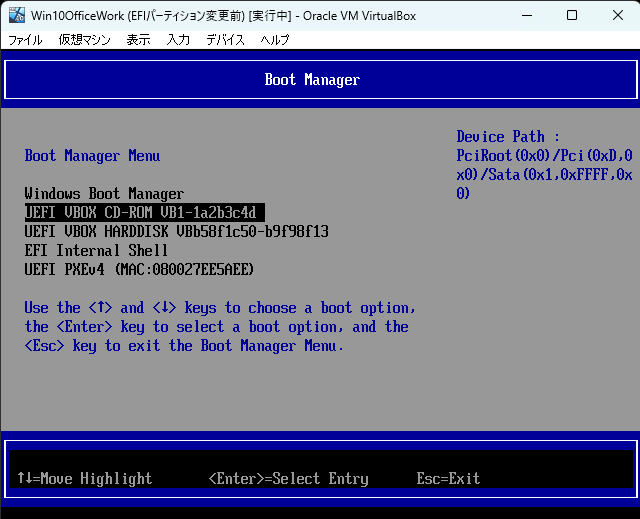Image resolution: width=640 pixels, height=519 pixels.
Task: Close the VirtualBox window
Action: [x=618, y=16]
